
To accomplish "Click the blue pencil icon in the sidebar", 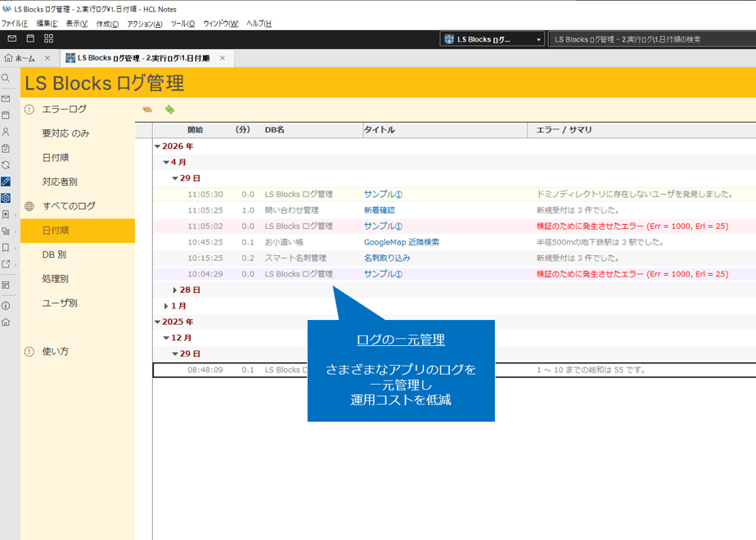I will (6, 182).
